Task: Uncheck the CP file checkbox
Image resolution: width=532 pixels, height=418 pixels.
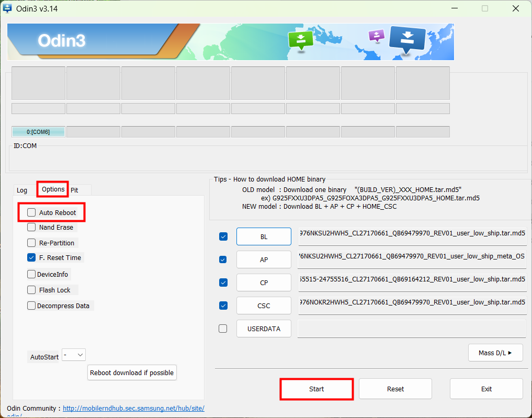Action: [223, 283]
